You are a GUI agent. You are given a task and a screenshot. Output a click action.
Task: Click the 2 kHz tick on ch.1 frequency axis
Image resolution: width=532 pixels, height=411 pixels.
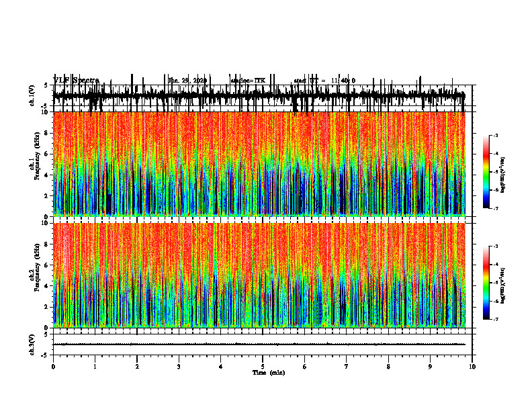pyautogui.click(x=47, y=196)
